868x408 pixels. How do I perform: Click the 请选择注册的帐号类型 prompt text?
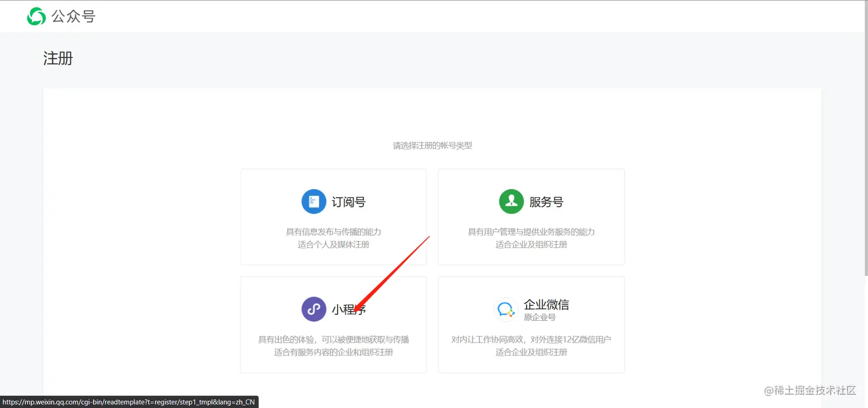click(x=432, y=146)
